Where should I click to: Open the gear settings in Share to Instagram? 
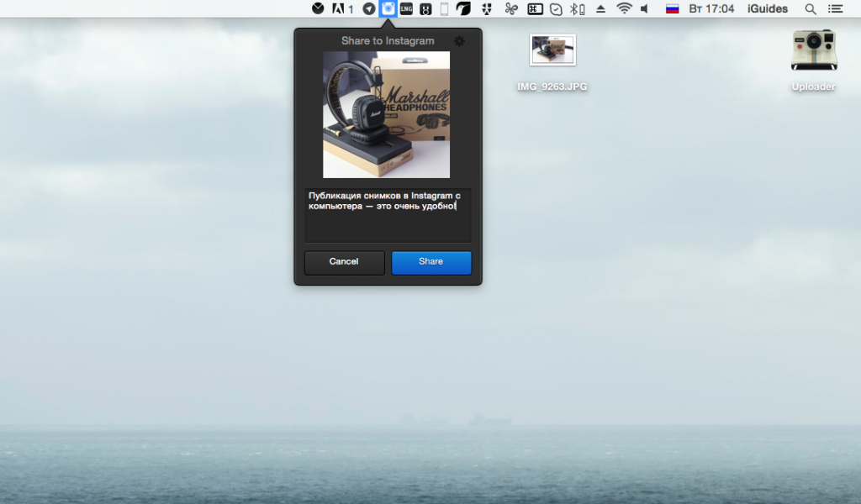pos(460,40)
